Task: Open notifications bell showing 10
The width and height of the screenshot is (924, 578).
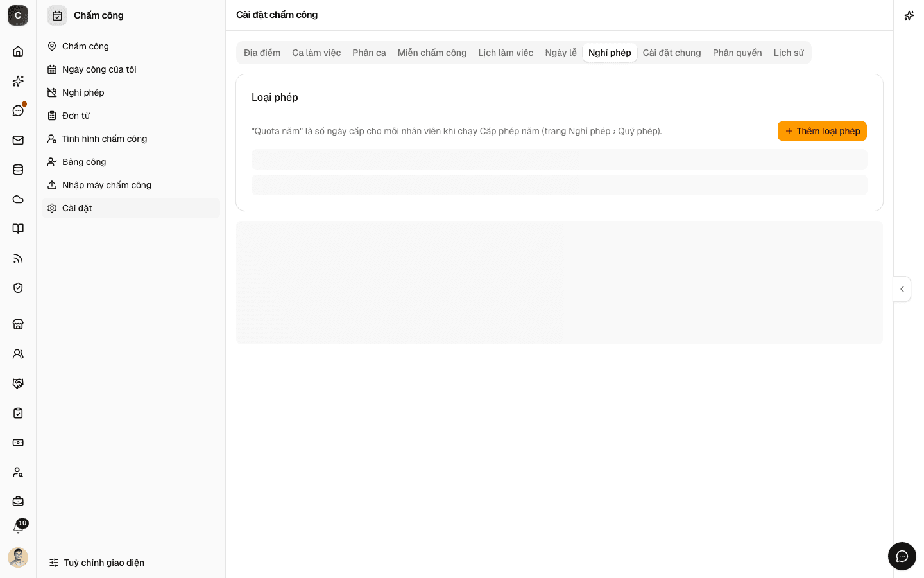Action: pyautogui.click(x=18, y=528)
